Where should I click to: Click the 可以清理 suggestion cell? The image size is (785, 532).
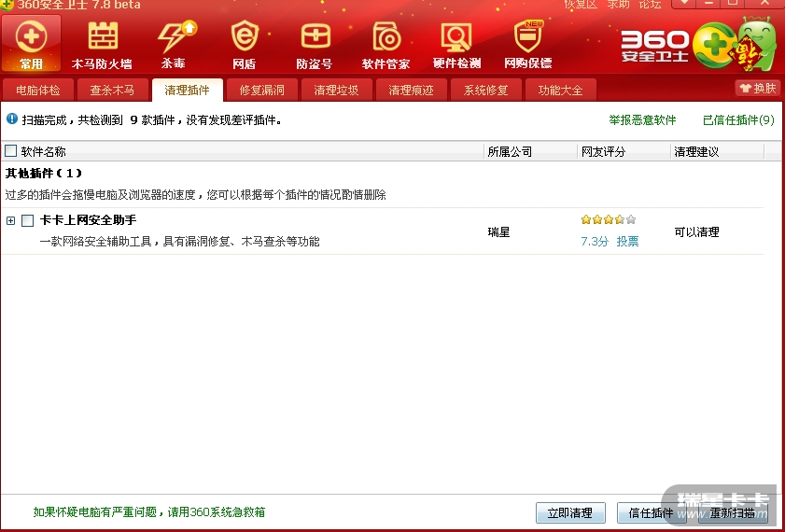coord(696,231)
